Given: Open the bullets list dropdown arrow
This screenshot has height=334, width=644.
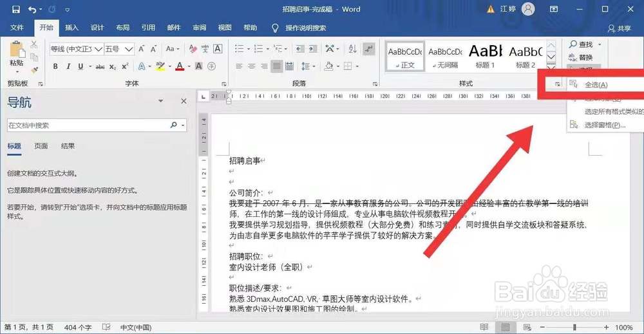Looking at the screenshot, I should point(249,49).
